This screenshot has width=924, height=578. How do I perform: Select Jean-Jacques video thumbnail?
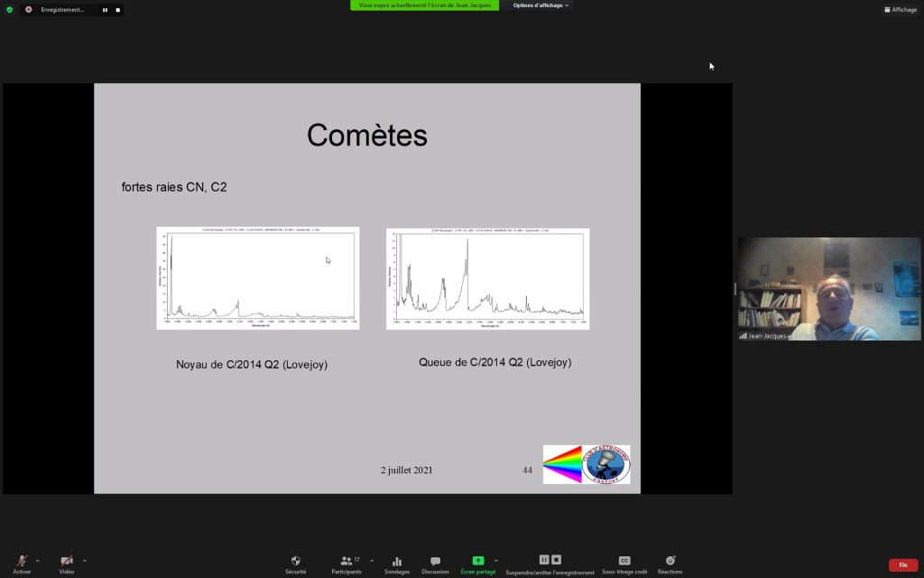pyautogui.click(x=829, y=289)
